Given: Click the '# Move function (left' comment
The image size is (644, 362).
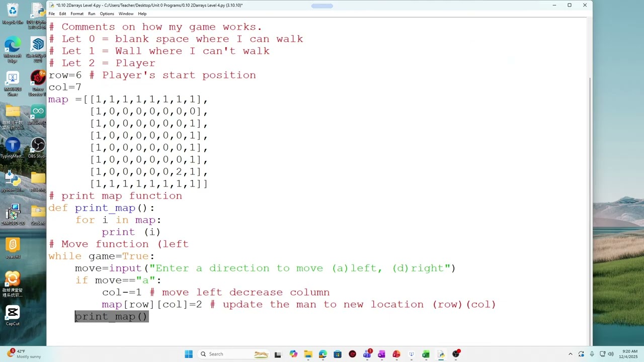Looking at the screenshot, I should coord(119,244).
